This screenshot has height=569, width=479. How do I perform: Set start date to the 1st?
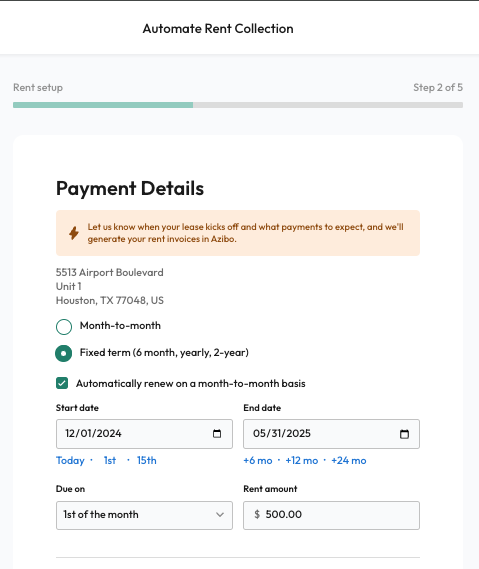(x=110, y=460)
